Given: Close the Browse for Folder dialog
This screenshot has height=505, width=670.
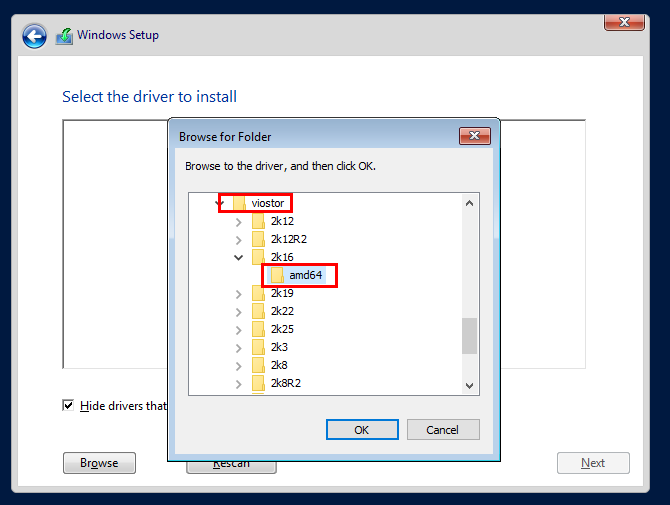Looking at the screenshot, I should coord(475,136).
